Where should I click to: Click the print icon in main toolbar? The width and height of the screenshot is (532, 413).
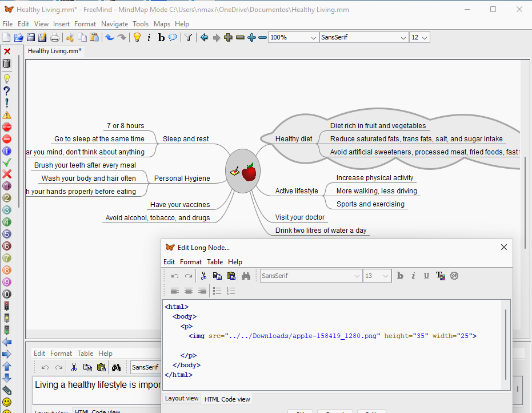[x=55, y=38]
